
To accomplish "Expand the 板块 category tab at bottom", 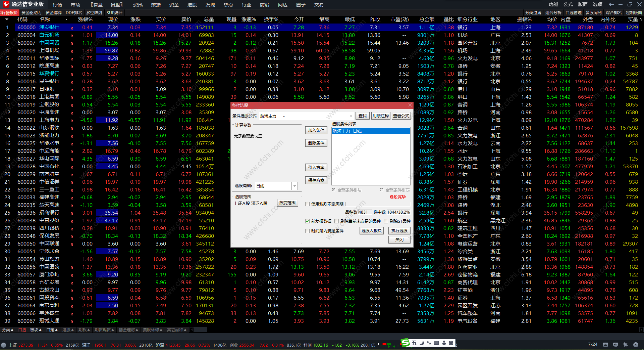I will coord(36,330).
